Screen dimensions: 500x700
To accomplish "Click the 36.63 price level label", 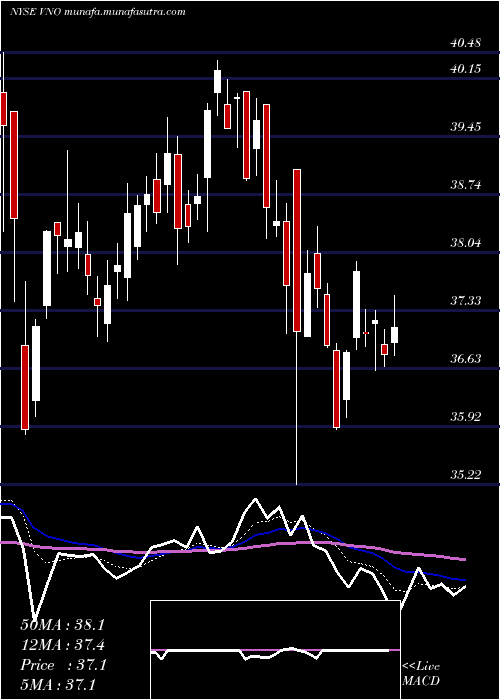I will pos(466,359).
